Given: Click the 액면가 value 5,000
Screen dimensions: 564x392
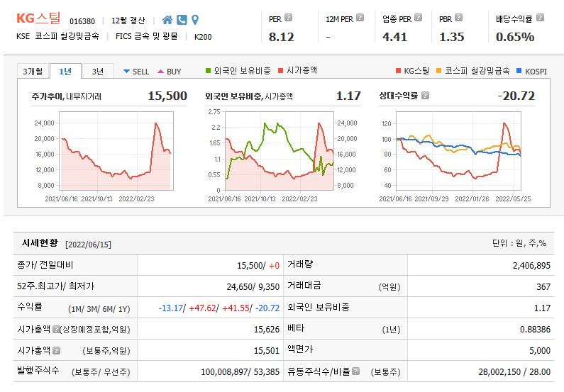Looking at the screenshot, I should tap(540, 350).
